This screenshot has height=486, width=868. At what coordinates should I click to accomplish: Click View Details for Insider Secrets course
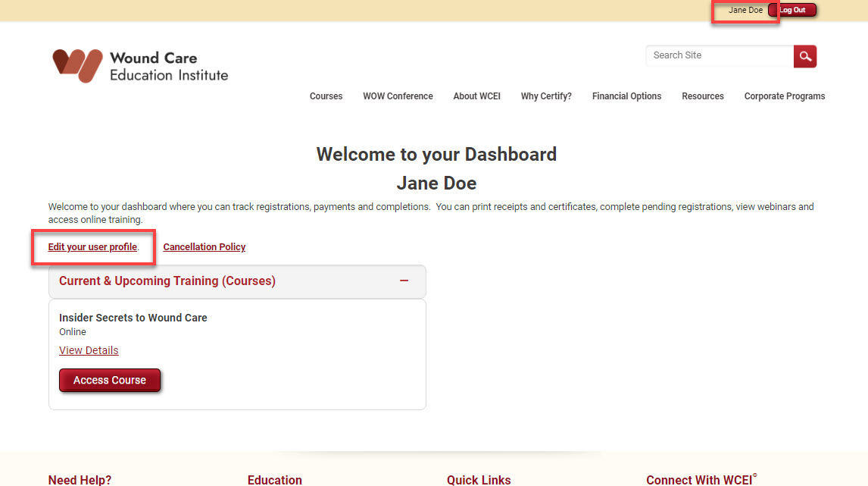point(89,350)
